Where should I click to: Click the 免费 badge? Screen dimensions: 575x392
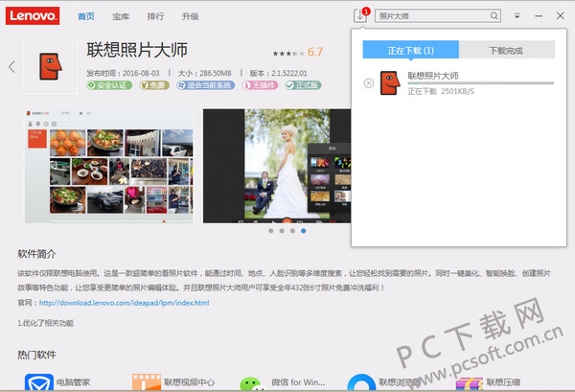(x=154, y=85)
